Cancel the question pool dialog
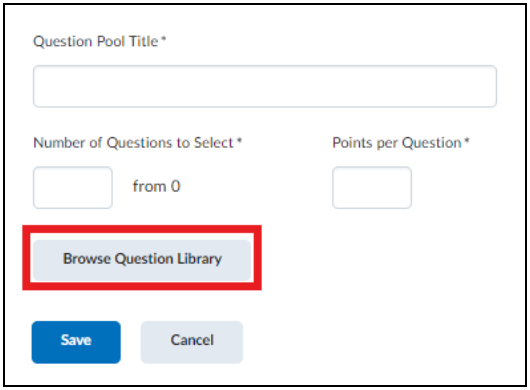530x390 pixels. point(192,342)
